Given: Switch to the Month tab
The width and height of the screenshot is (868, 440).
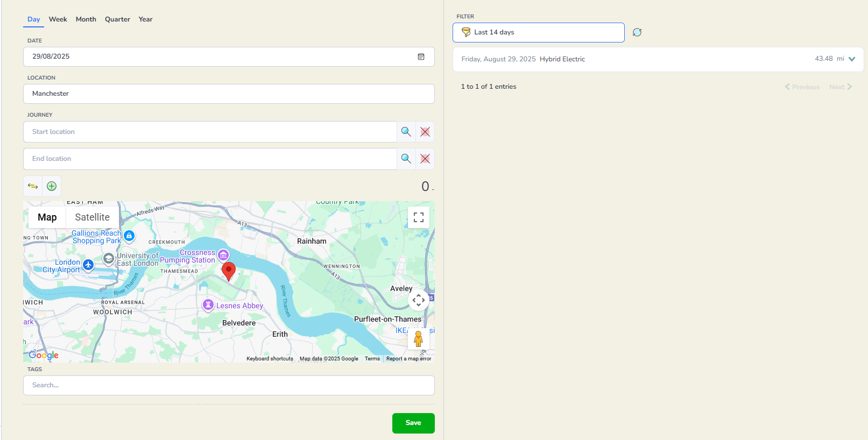Looking at the screenshot, I should (86, 19).
